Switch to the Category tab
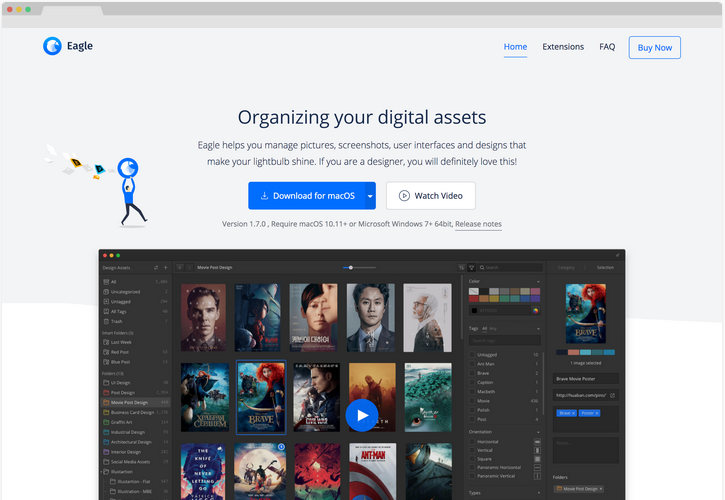This screenshot has width=725, height=500. coord(566,267)
